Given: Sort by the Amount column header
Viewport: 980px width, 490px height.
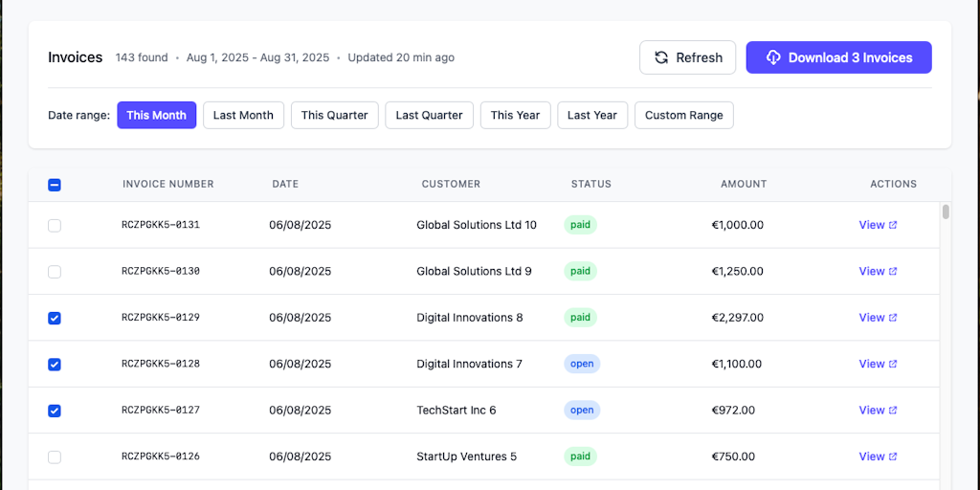Looking at the screenshot, I should [x=743, y=184].
